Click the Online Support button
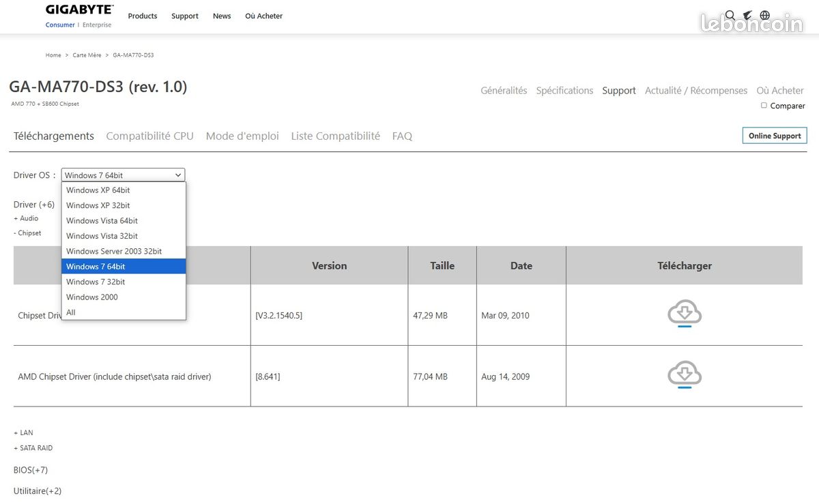 point(774,136)
